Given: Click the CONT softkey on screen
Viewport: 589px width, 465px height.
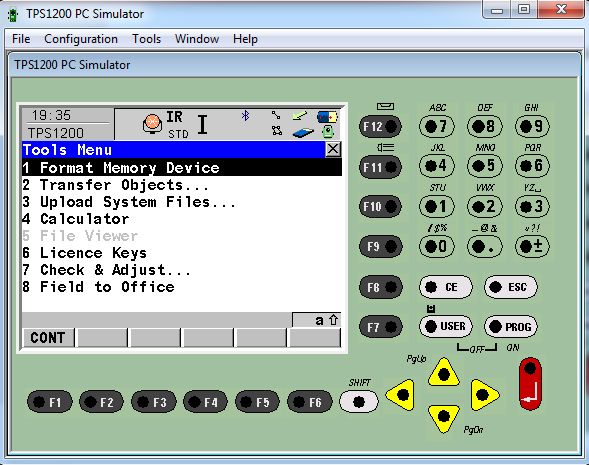Looking at the screenshot, I should 48,337.
